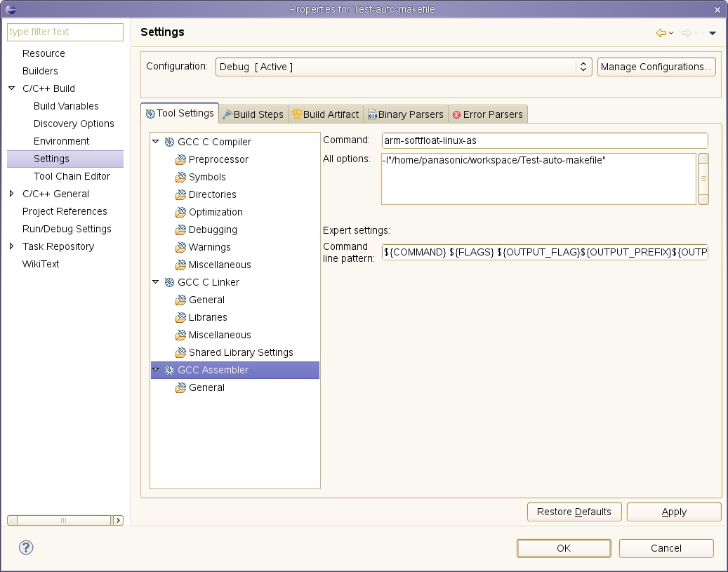Click the Debugging option icon
This screenshot has width=728, height=572.
pyautogui.click(x=180, y=230)
